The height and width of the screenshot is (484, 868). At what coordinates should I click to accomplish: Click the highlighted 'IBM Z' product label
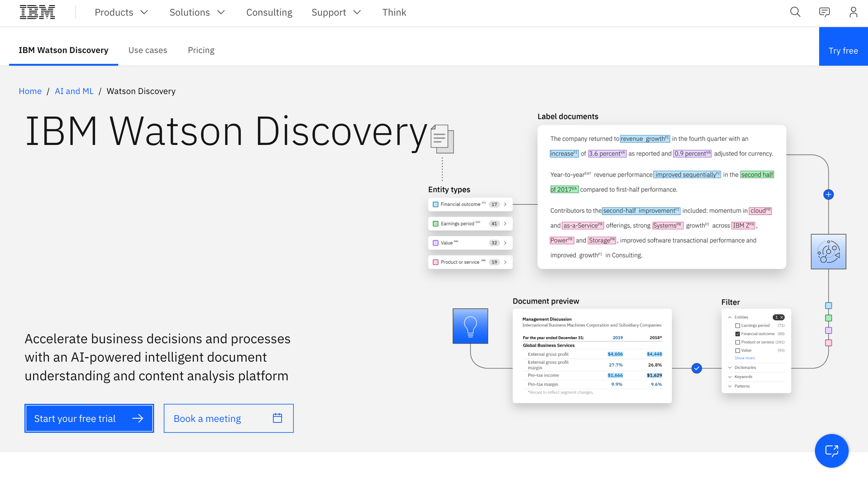744,226
